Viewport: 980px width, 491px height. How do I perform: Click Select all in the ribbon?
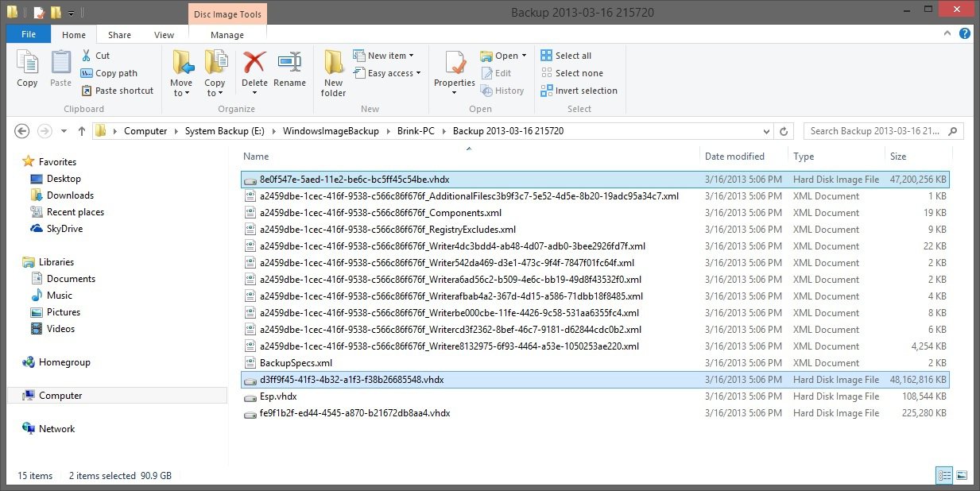pyautogui.click(x=566, y=56)
